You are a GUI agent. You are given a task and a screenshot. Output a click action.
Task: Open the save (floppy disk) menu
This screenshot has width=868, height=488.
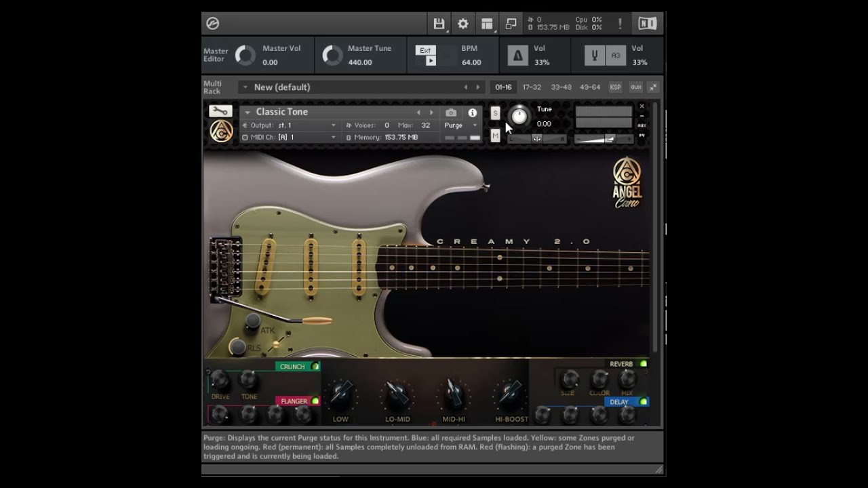439,24
